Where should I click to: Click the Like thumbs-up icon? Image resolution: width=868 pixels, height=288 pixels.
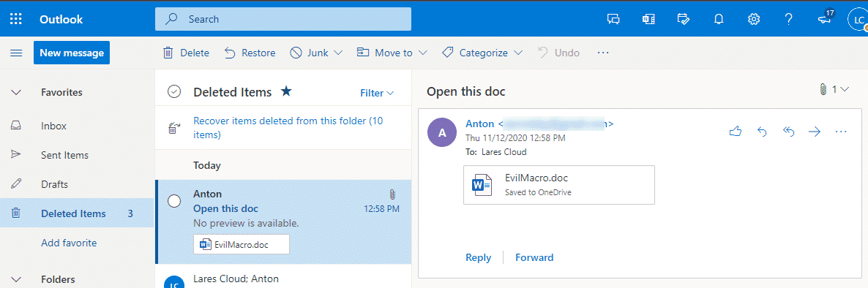735,132
